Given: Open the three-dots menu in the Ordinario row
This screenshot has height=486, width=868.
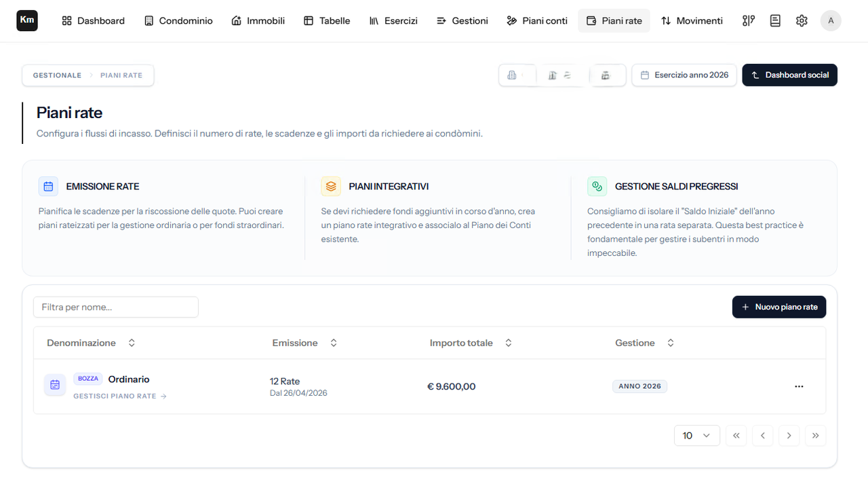Looking at the screenshot, I should click(x=799, y=386).
